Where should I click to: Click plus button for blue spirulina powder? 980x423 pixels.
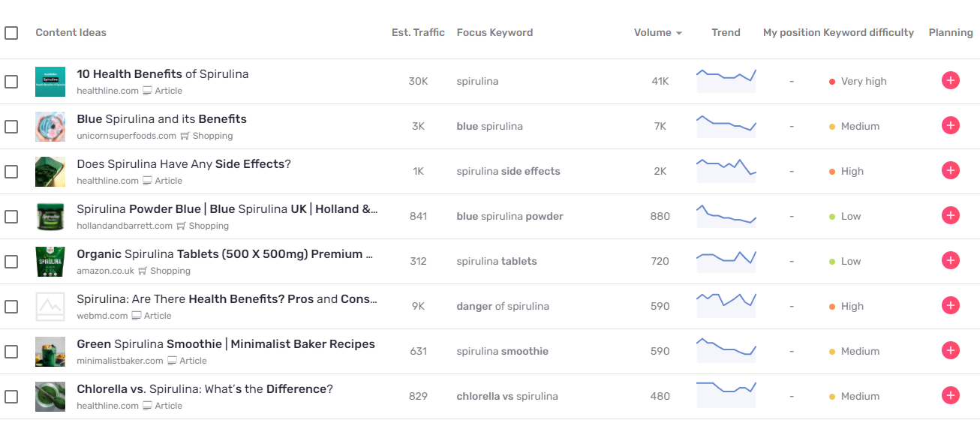[951, 216]
